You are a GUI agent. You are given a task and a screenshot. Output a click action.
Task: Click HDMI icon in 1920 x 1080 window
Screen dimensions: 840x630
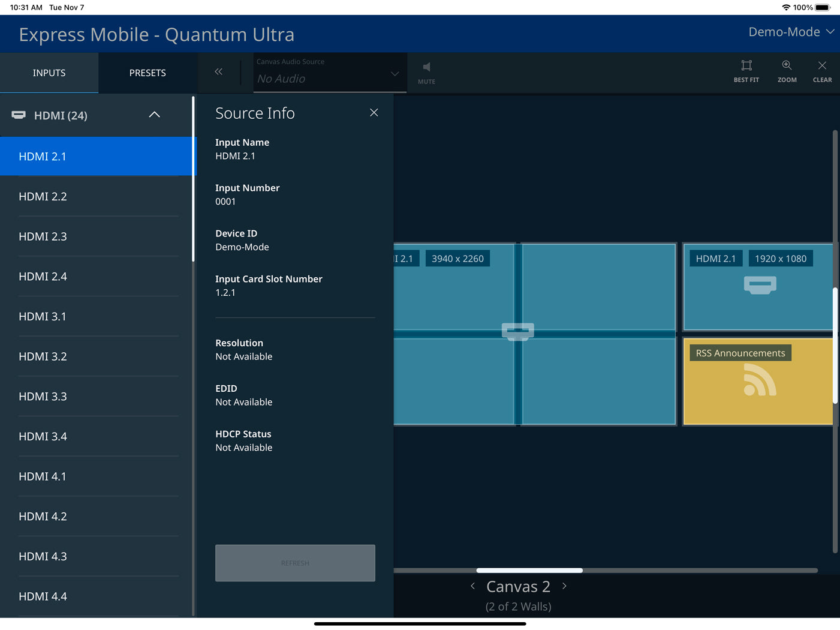760,285
